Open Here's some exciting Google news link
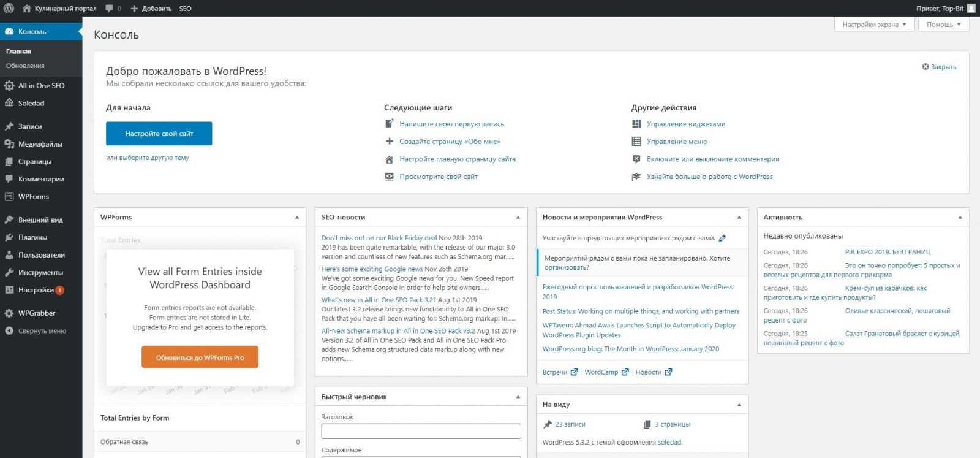 tap(372, 269)
